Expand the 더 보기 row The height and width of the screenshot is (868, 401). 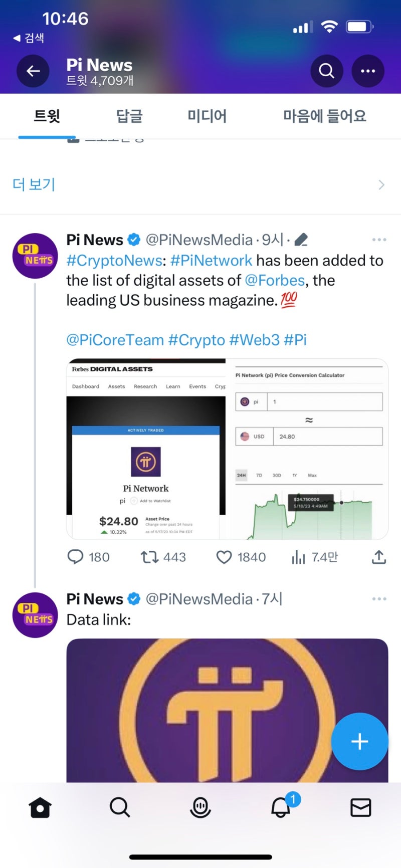click(x=200, y=184)
